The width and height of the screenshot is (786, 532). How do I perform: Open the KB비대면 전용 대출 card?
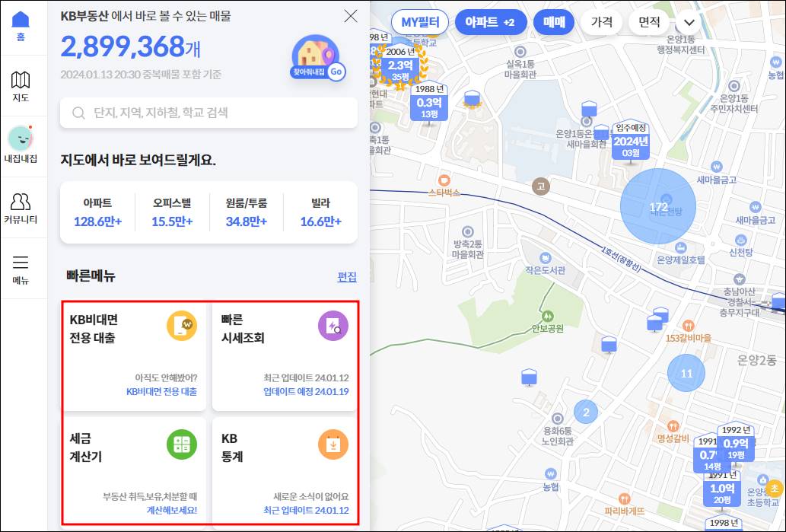tap(134, 356)
